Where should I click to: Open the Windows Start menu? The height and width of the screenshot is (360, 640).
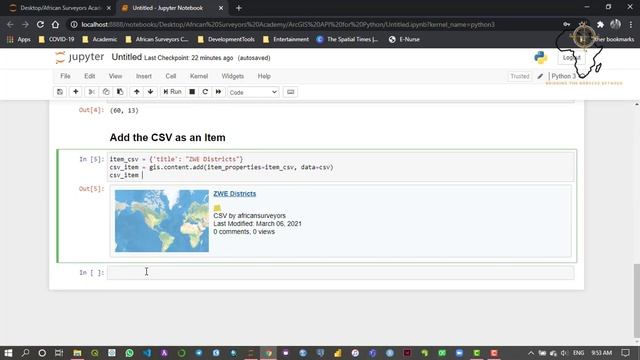(x=8, y=353)
